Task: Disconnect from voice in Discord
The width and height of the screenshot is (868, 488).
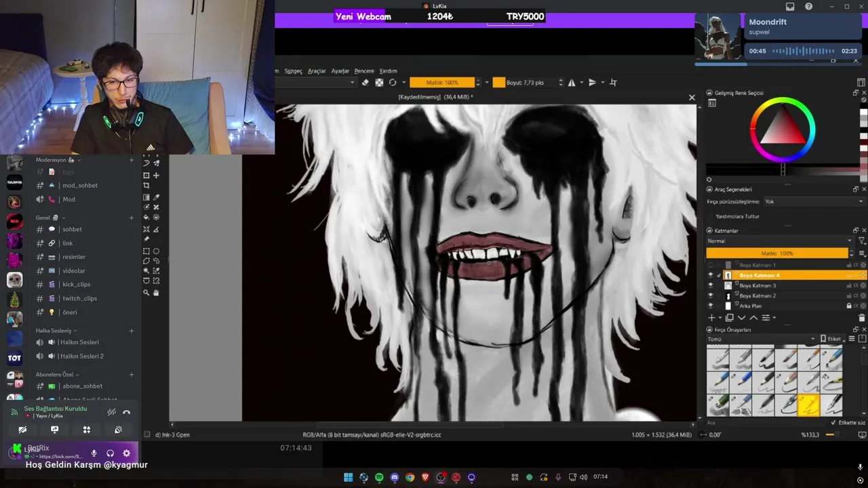Action: point(126,412)
